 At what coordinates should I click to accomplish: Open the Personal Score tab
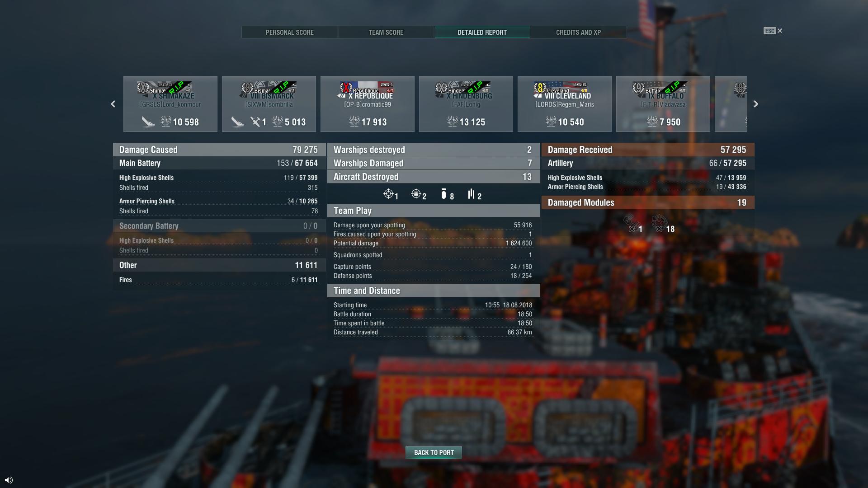290,33
